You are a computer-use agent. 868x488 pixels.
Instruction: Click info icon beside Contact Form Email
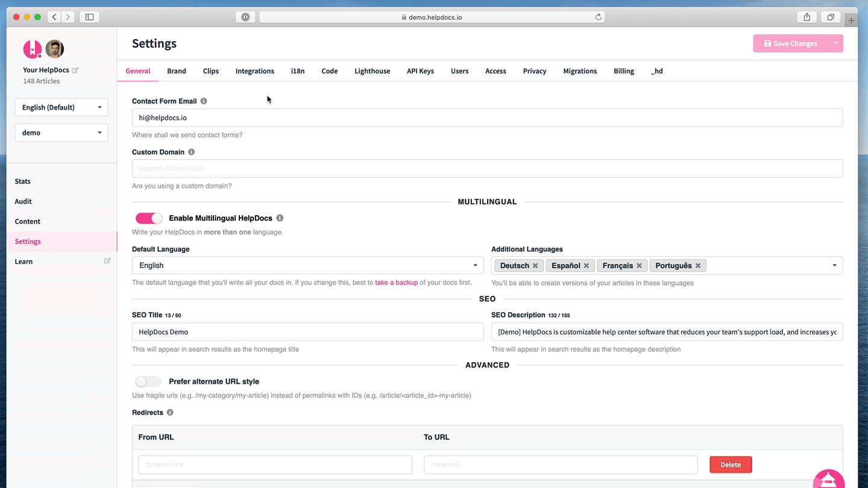coord(204,101)
